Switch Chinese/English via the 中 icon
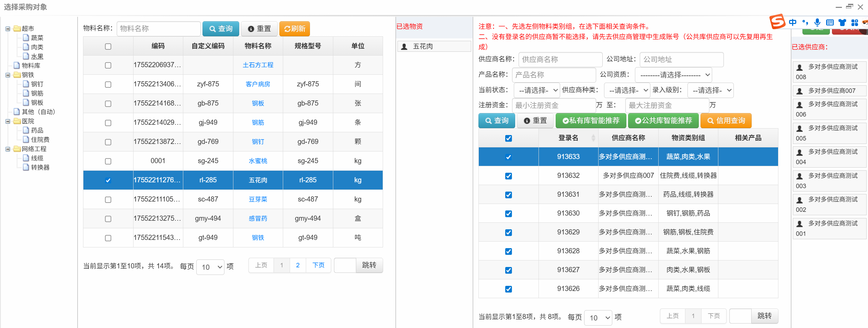Image resolution: width=868 pixels, height=328 pixels. [792, 22]
